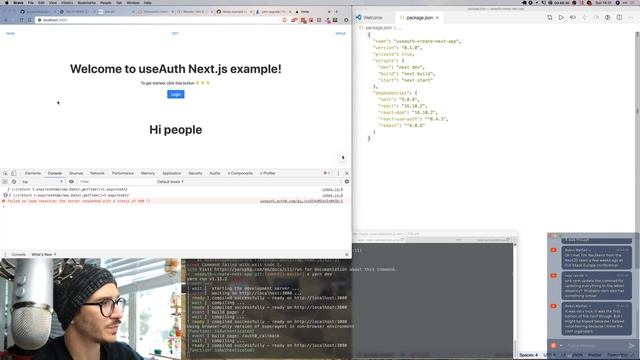The height and width of the screenshot is (360, 640).
Task: Click the Spaces: 4 status bar item
Action: tap(528, 355)
